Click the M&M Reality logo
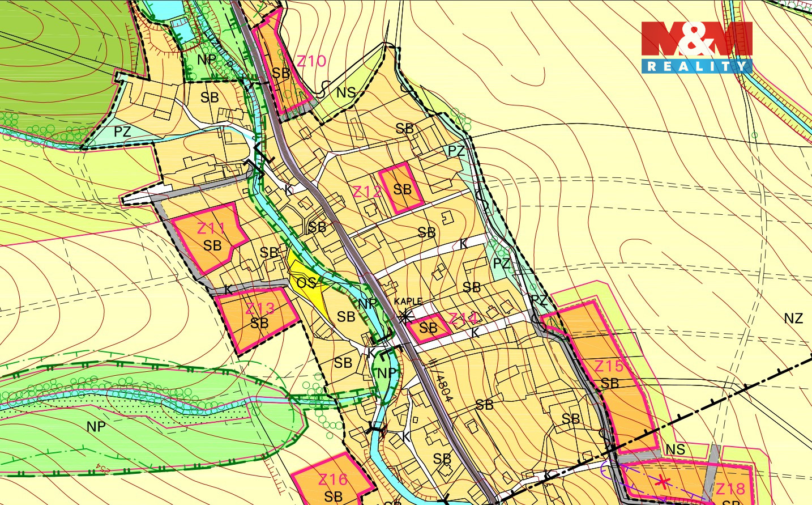Screen dimensions: 812x505 696,48
